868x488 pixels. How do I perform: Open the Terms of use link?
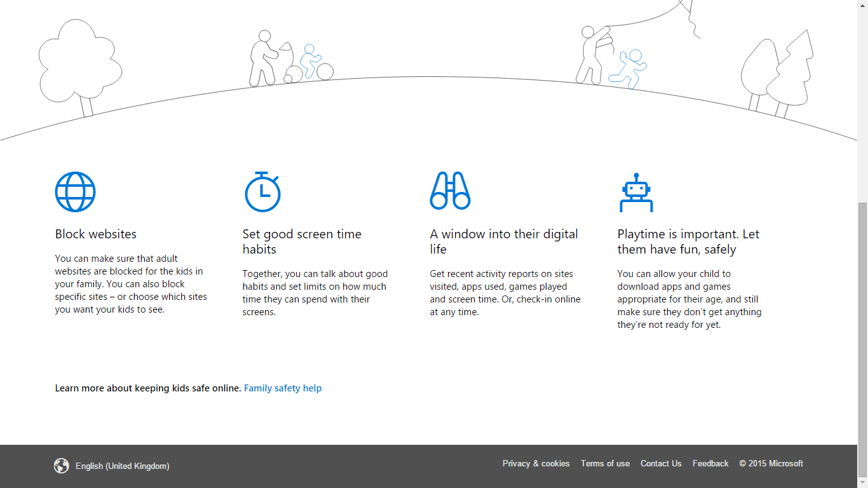pos(605,464)
